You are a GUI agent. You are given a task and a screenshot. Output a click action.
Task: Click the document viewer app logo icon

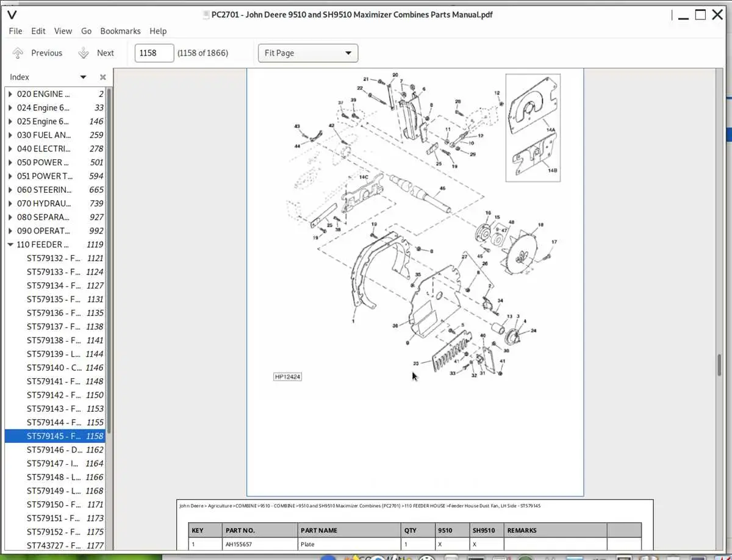(12, 15)
